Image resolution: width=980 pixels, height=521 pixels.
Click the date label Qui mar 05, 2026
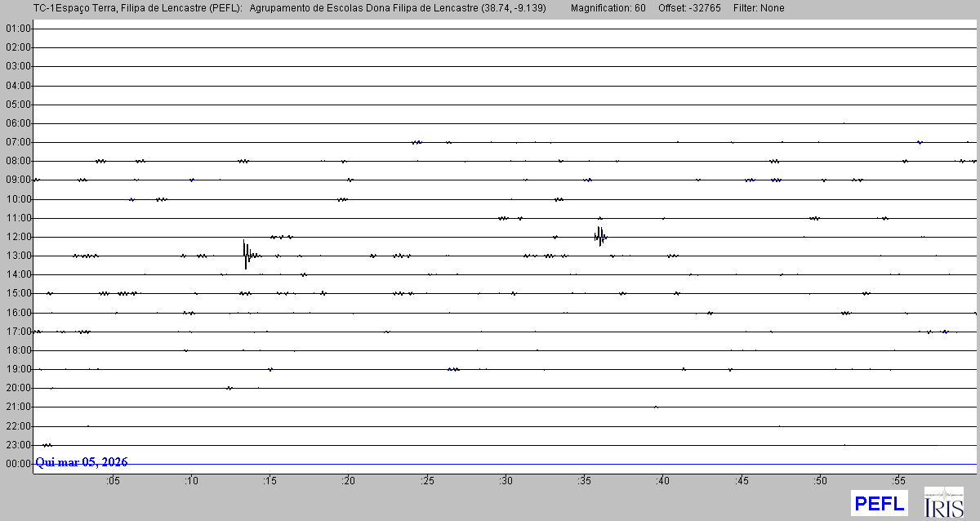click(82, 462)
